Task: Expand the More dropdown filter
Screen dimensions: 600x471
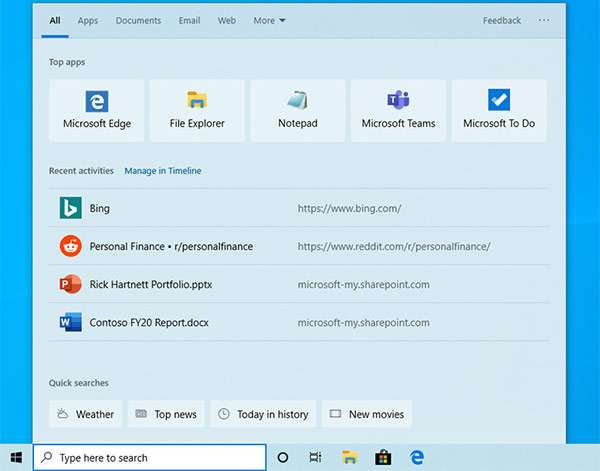Action: [x=269, y=20]
